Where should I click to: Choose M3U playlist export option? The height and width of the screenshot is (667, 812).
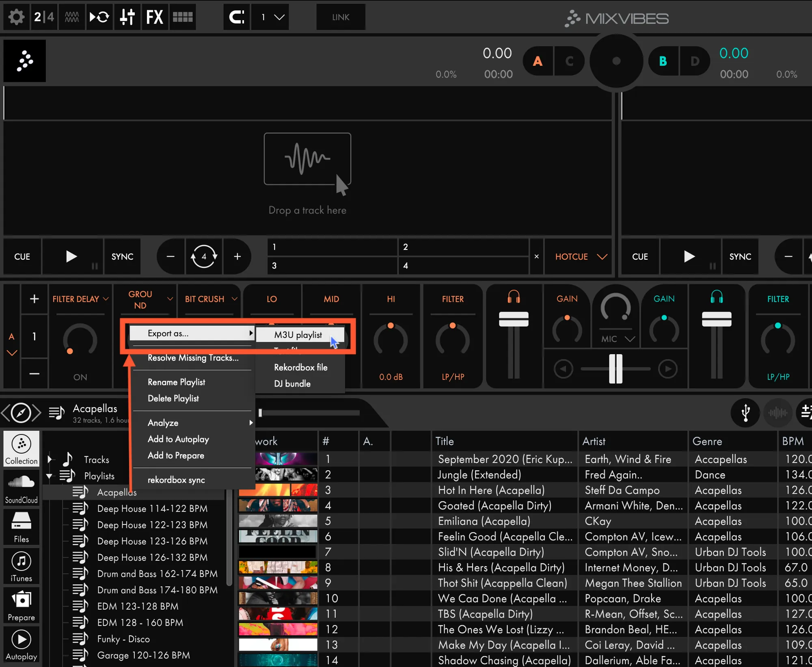coord(298,335)
